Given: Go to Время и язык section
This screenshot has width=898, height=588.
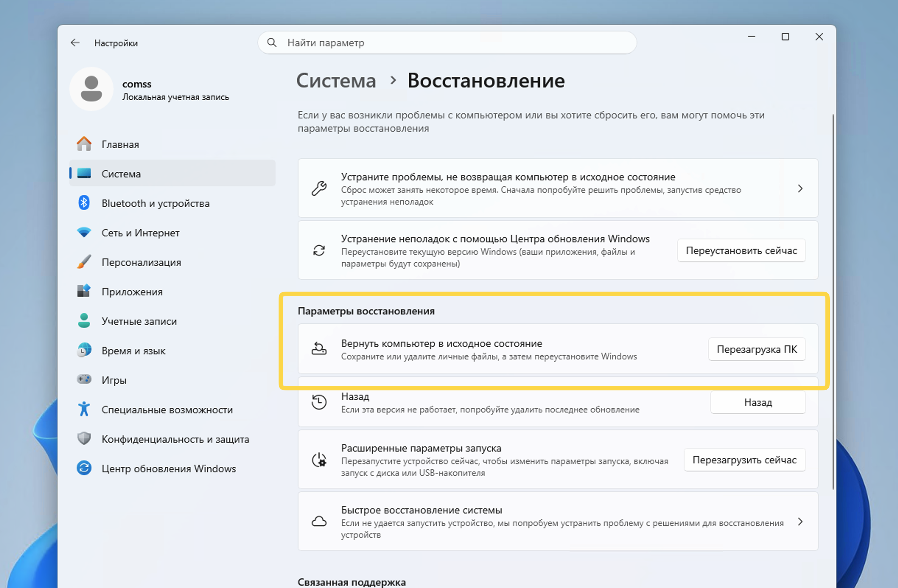Looking at the screenshot, I should pos(133,351).
